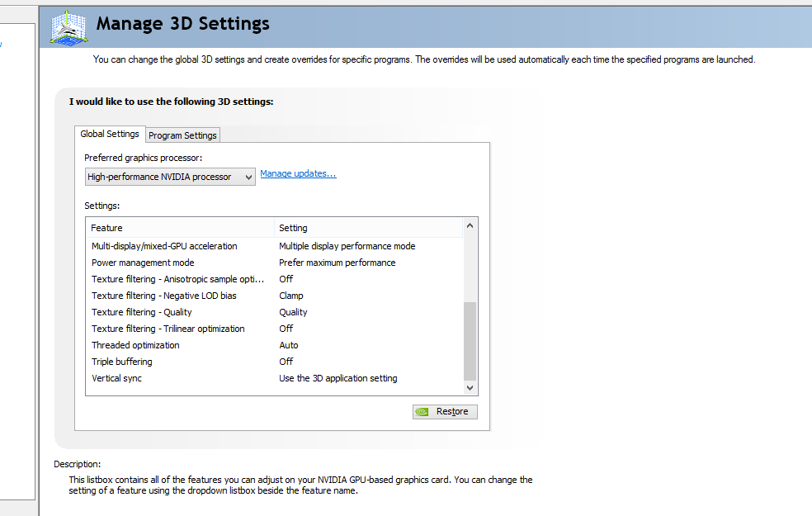Change the Prefer maximum performance value
This screenshot has width=812, height=516.
338,263
